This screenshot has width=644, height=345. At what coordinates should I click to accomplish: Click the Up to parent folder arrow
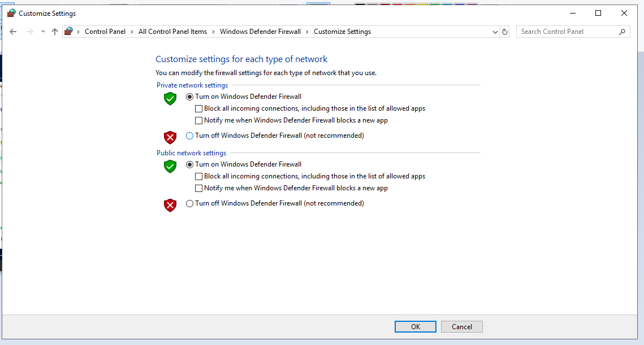55,32
